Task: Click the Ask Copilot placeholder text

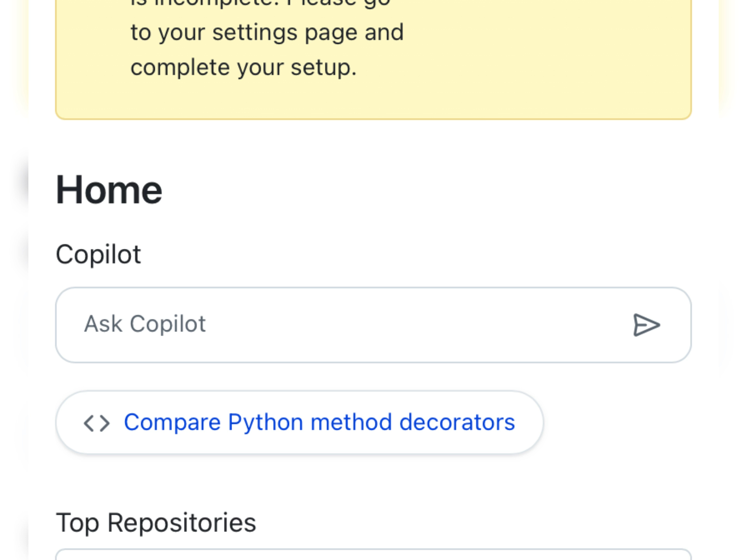Action: point(145,324)
